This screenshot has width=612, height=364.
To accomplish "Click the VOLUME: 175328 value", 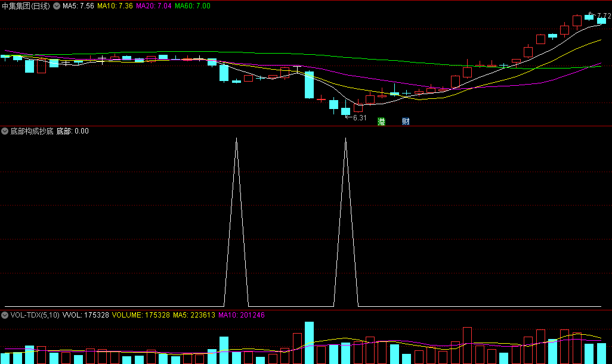I will point(141,315).
